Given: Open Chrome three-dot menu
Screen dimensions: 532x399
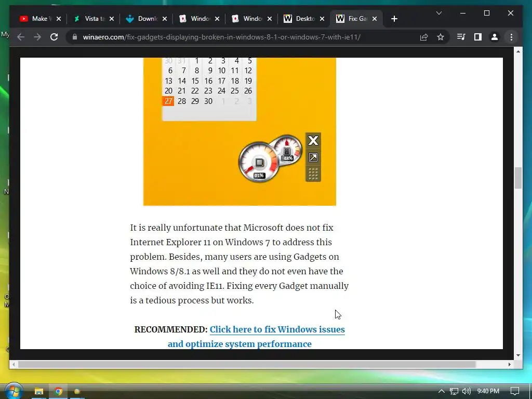Looking at the screenshot, I should point(511,37).
